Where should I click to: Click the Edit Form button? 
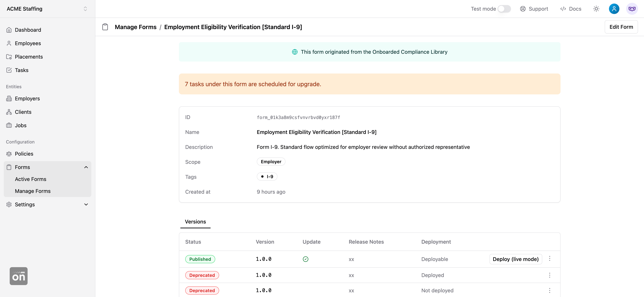[x=621, y=27]
